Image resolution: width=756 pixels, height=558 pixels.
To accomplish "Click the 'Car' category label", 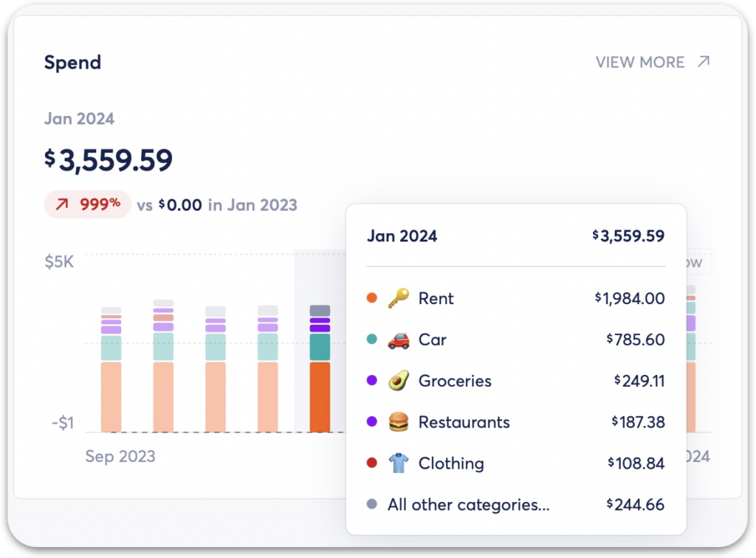I will tap(433, 340).
